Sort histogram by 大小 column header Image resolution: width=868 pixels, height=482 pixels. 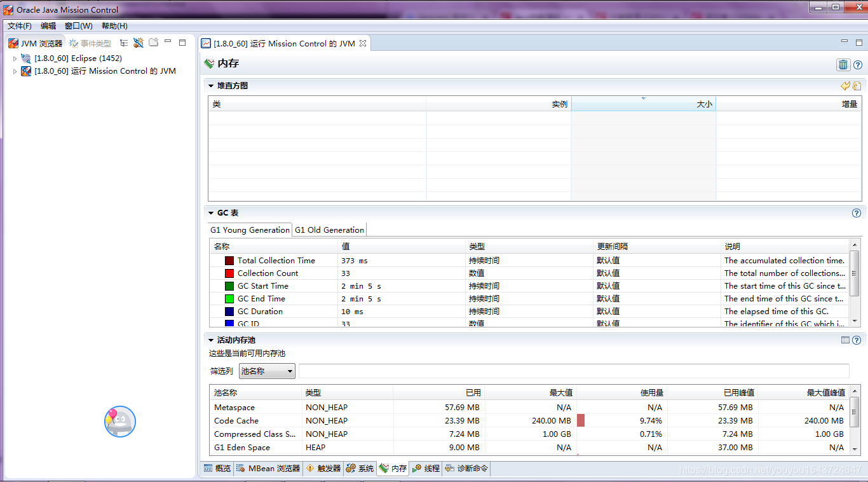(644, 104)
